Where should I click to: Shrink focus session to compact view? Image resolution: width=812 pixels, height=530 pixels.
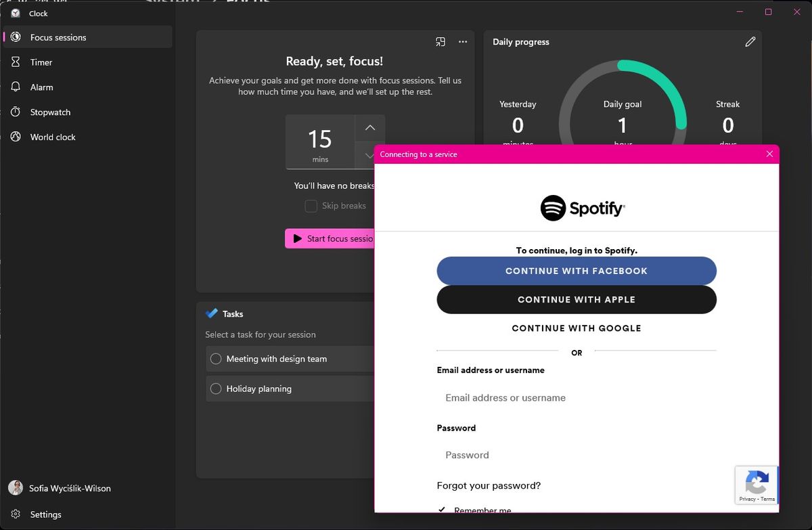tap(441, 42)
